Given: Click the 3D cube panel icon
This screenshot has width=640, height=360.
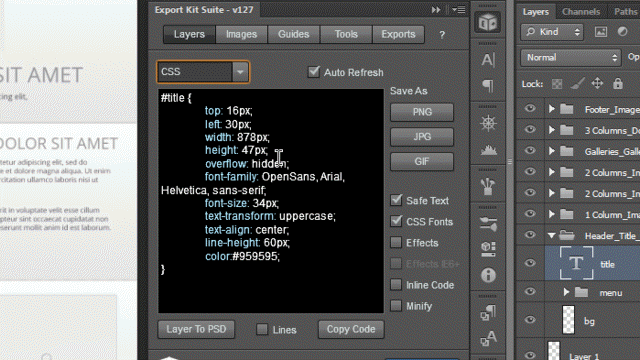Looking at the screenshot, I should [488, 22].
